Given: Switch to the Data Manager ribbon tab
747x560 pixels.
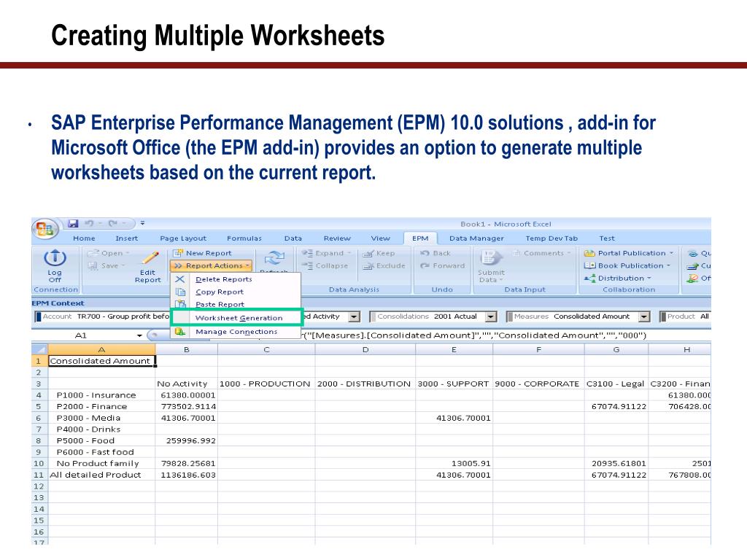Looking at the screenshot, I should (476, 238).
